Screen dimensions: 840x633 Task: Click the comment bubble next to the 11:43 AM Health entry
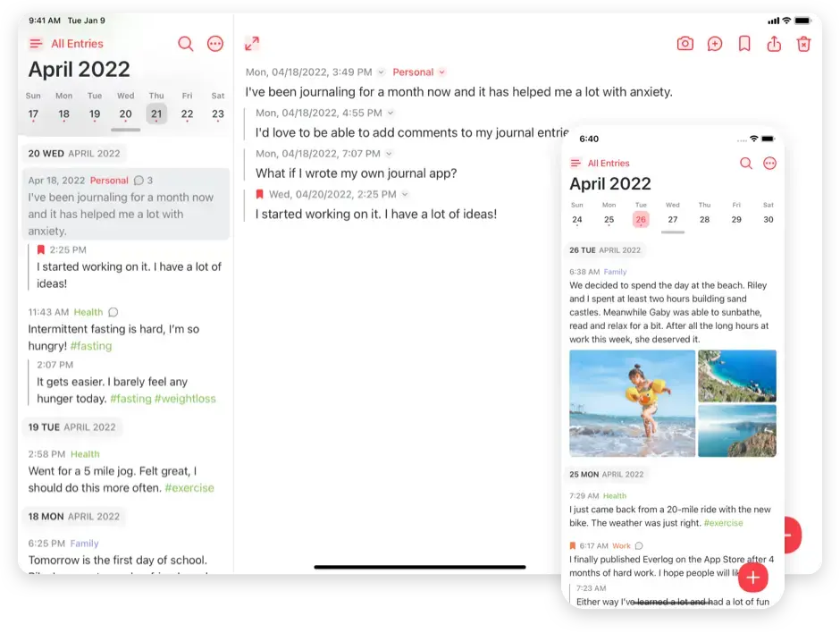click(113, 312)
